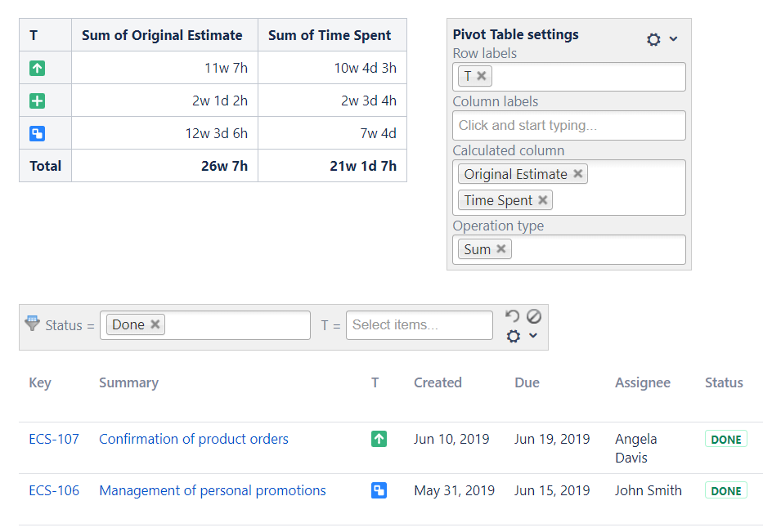Remove Time Spent from Calculated column
The width and height of the screenshot is (763, 532).
coord(543,200)
